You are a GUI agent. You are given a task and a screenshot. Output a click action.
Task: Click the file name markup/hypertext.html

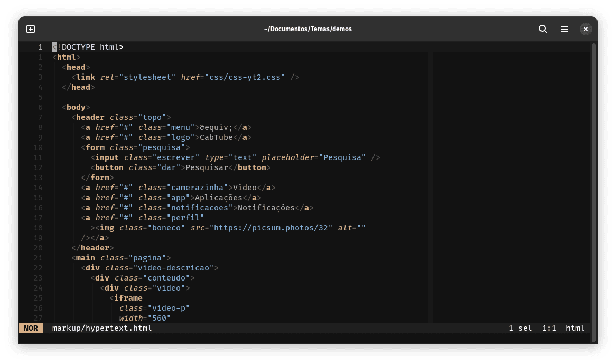click(102, 328)
